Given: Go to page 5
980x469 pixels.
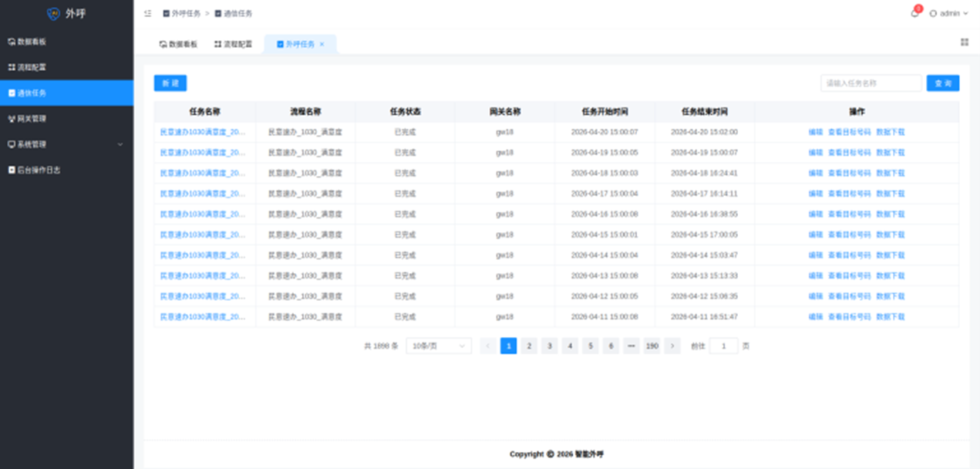Looking at the screenshot, I should tap(591, 346).
